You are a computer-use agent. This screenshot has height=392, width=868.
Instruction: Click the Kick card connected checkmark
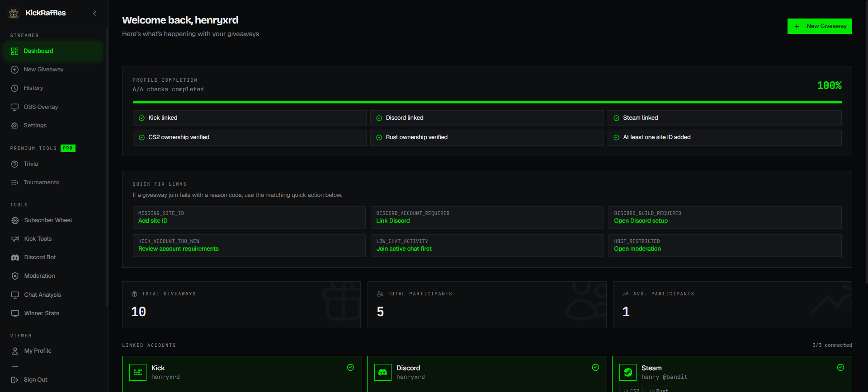(x=350, y=368)
